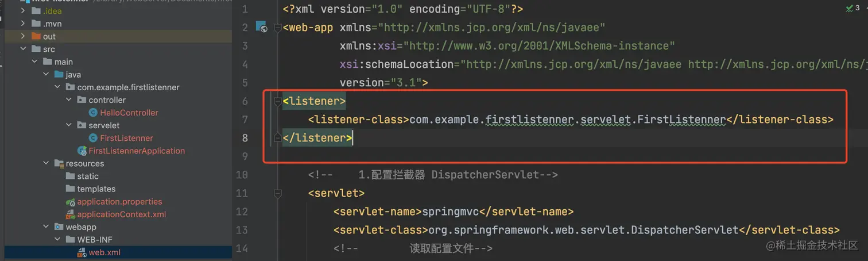Click the xml declaration on line 1
Image resolution: width=868 pixels, height=261 pixels.
403,9
